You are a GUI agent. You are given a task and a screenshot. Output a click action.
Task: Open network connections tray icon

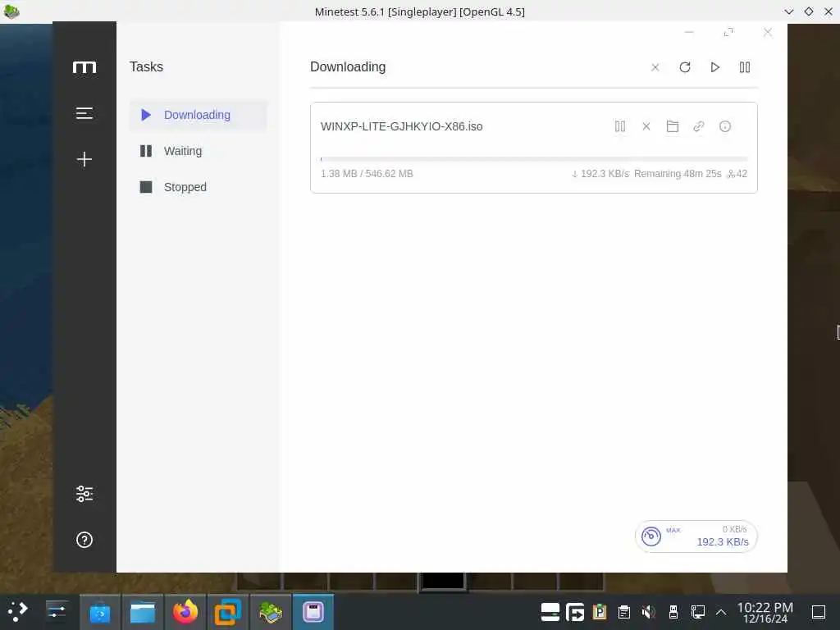click(698, 612)
